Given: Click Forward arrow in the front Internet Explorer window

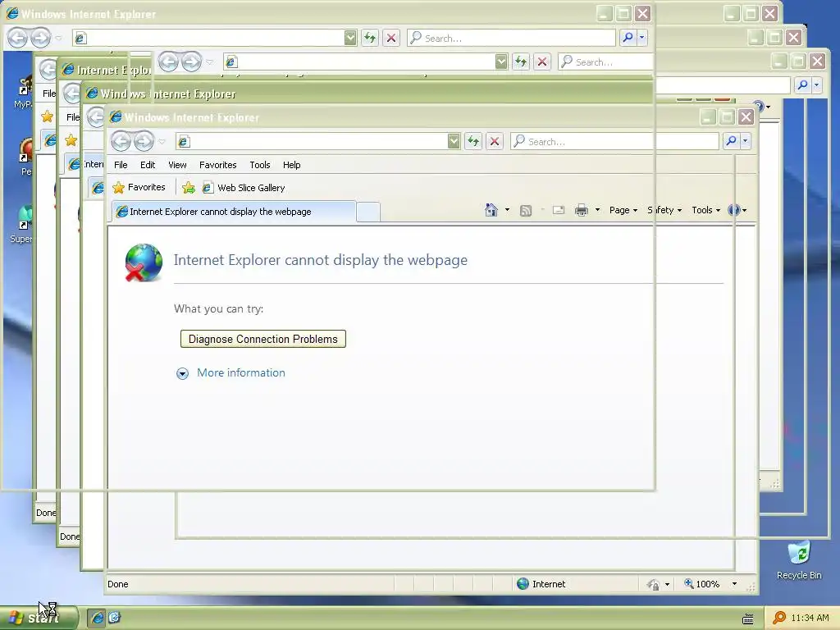Looking at the screenshot, I should (144, 141).
